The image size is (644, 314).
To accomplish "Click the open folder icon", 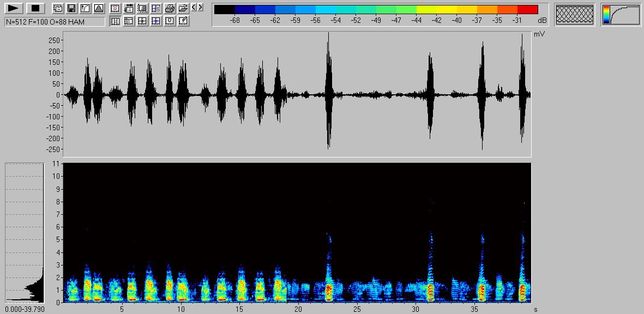I will [x=183, y=8].
